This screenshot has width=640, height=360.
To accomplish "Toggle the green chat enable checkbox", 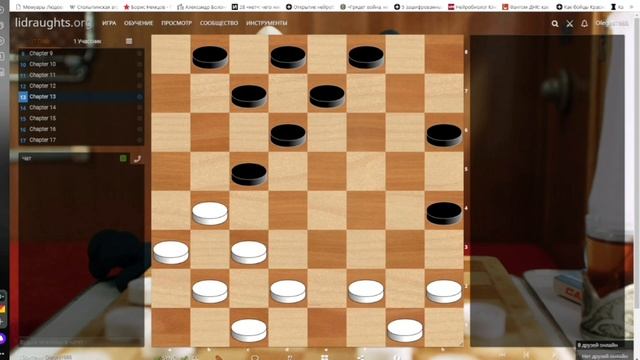I will pos(123,158).
